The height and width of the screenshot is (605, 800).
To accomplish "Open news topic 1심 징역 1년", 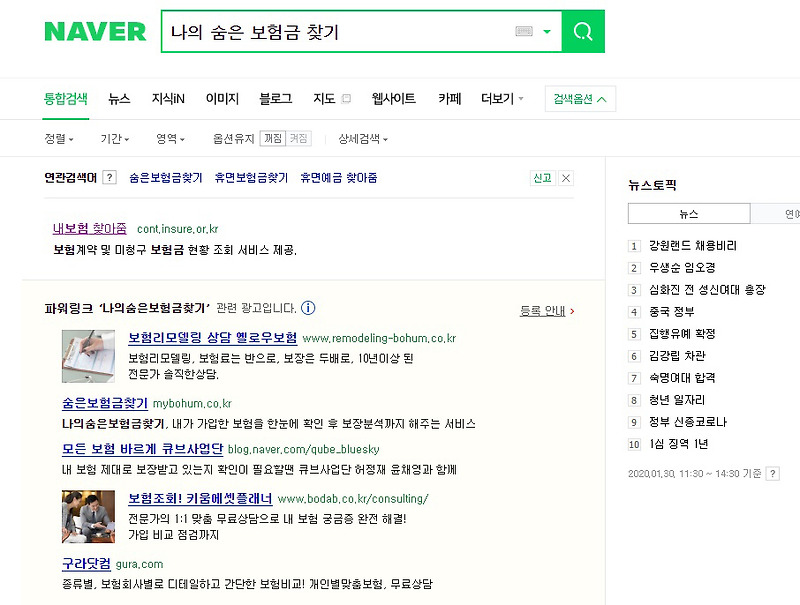I will coord(678,444).
